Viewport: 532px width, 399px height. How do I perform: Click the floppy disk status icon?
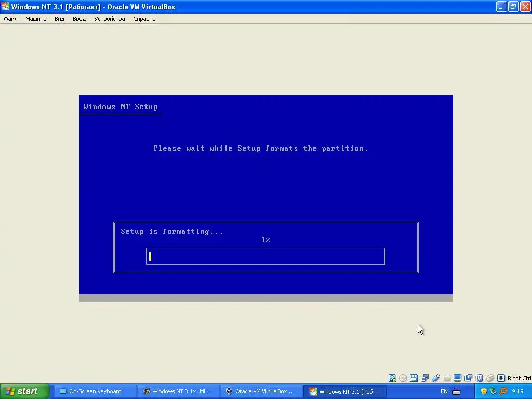click(414, 378)
